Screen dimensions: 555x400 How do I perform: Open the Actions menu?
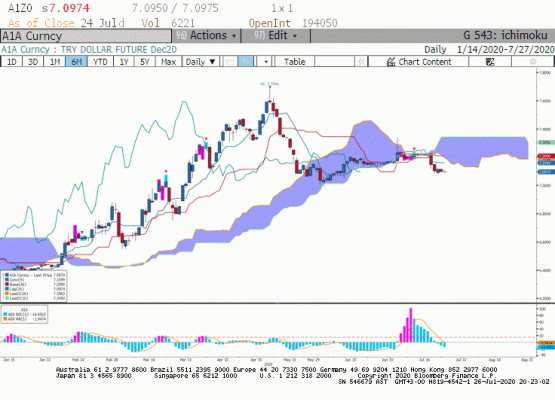(x=206, y=35)
